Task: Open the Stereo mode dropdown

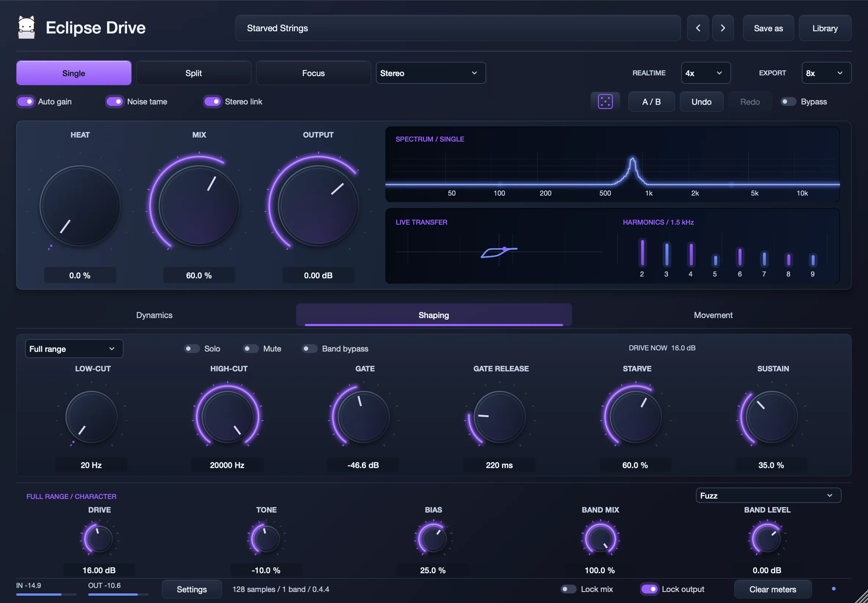Action: point(430,73)
